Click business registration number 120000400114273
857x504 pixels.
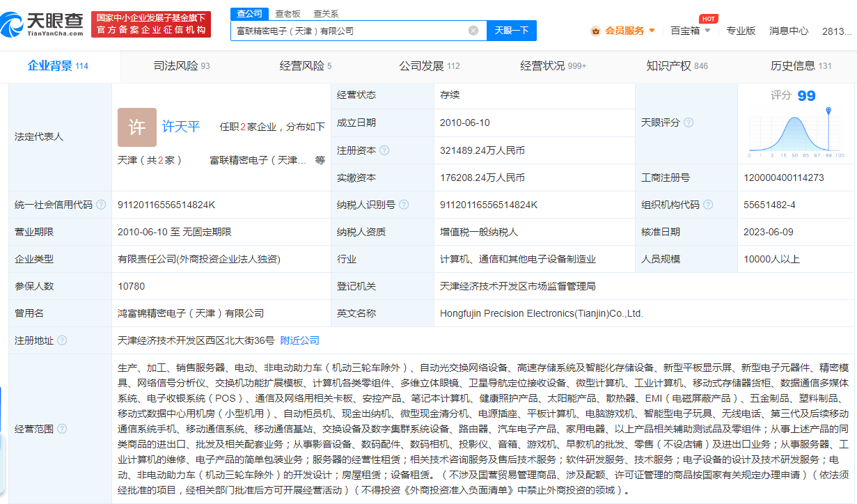pos(784,178)
